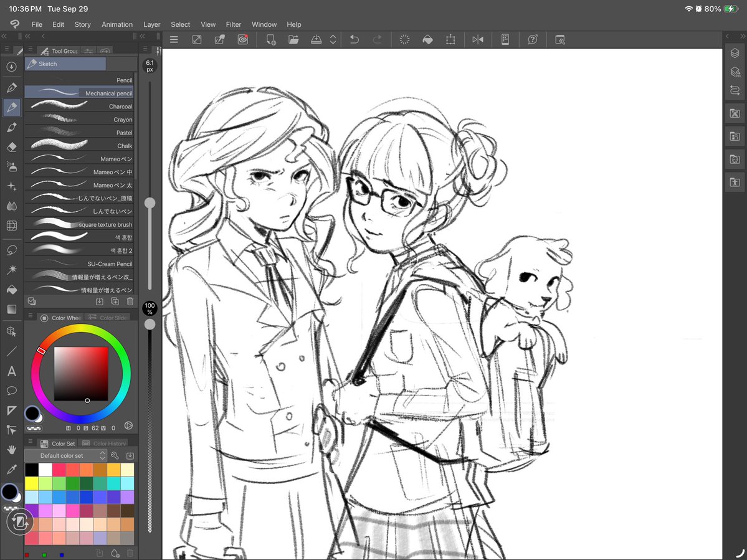
Task: Toggle the transparent color swatch under the color wheel
Action: [x=34, y=429]
